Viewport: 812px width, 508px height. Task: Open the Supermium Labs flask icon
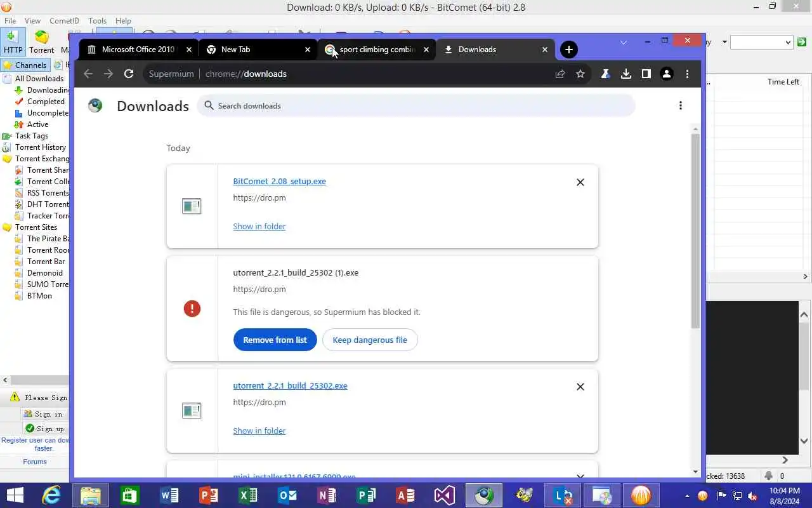pos(606,74)
